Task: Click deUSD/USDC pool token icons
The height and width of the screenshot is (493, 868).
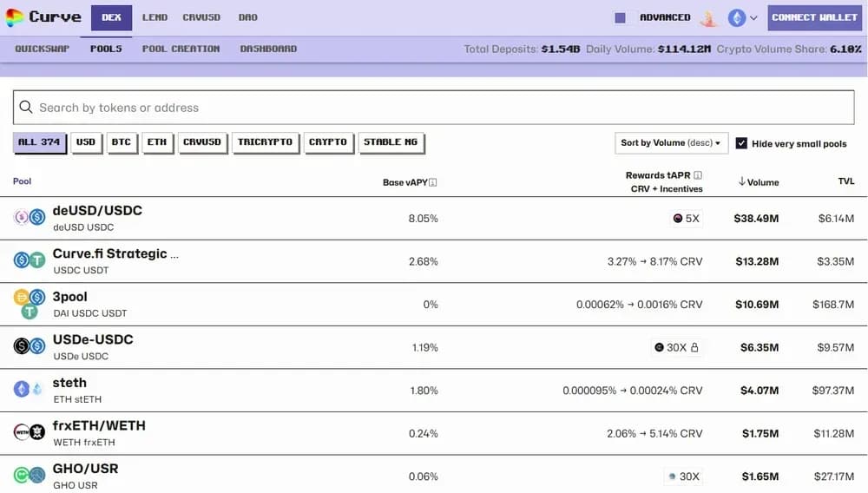Action: coord(30,218)
